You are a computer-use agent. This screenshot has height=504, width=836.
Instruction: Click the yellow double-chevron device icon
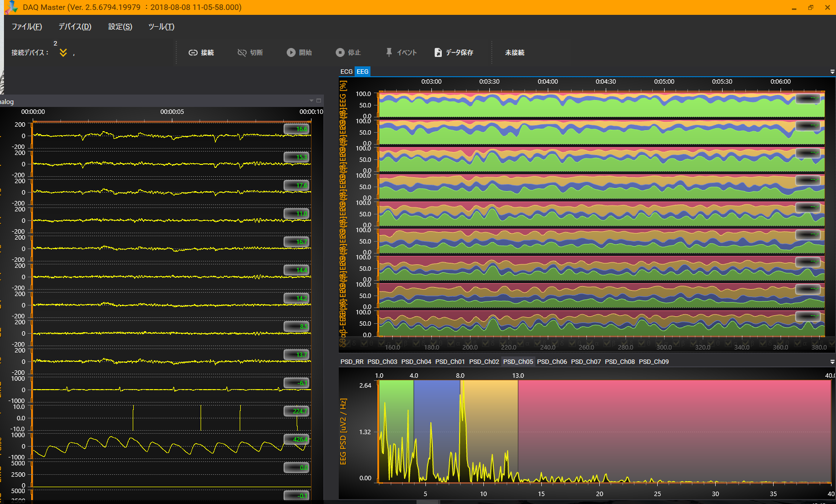coord(63,52)
